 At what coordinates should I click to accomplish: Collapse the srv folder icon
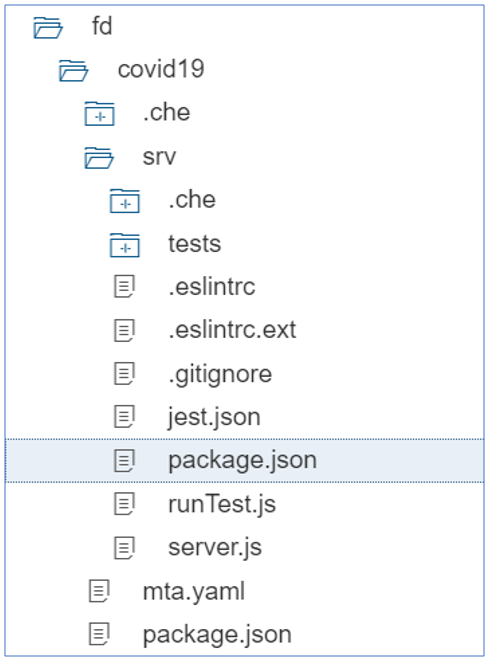click(99, 157)
